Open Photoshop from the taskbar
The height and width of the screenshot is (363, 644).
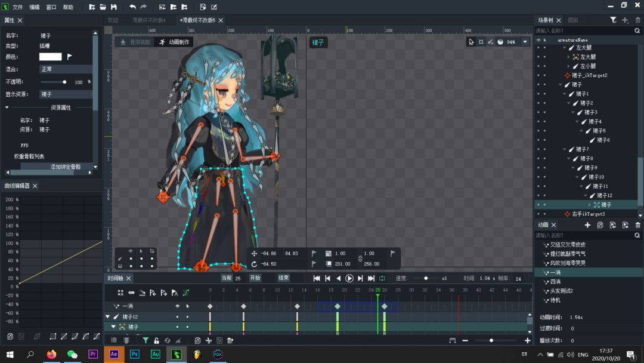(x=134, y=355)
